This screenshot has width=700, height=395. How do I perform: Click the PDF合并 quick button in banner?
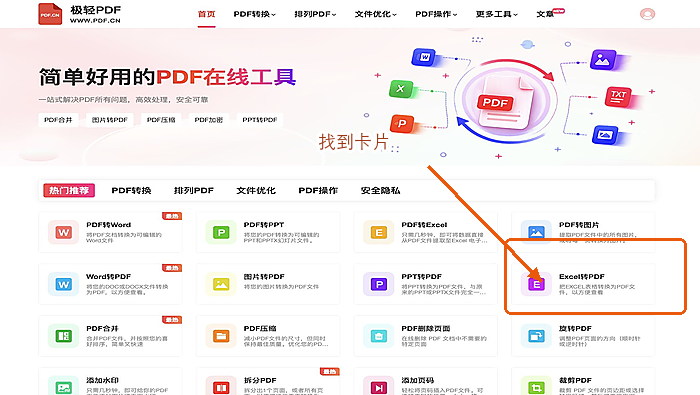click(x=58, y=120)
